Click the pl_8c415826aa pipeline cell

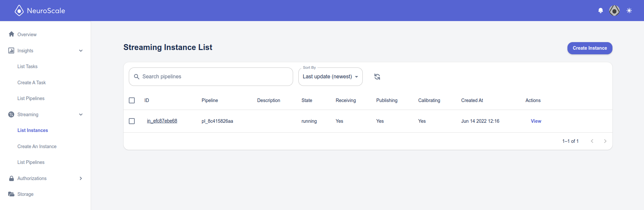coord(217,121)
